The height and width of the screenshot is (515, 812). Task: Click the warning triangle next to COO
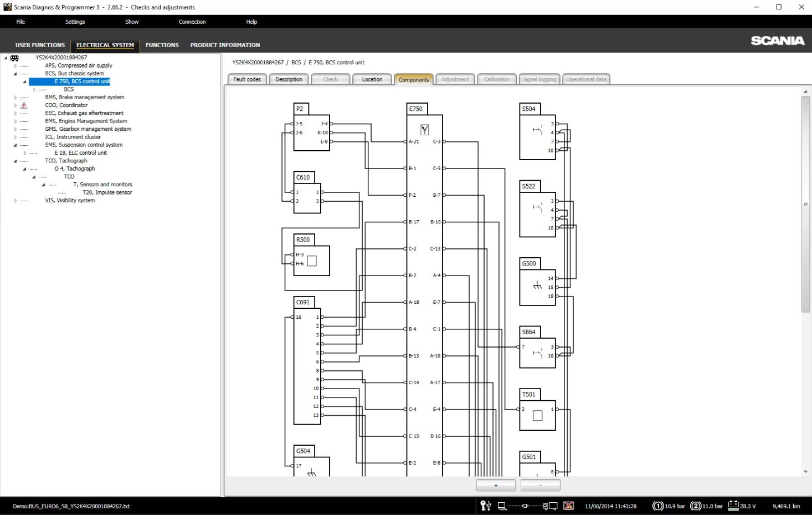pyautogui.click(x=24, y=105)
